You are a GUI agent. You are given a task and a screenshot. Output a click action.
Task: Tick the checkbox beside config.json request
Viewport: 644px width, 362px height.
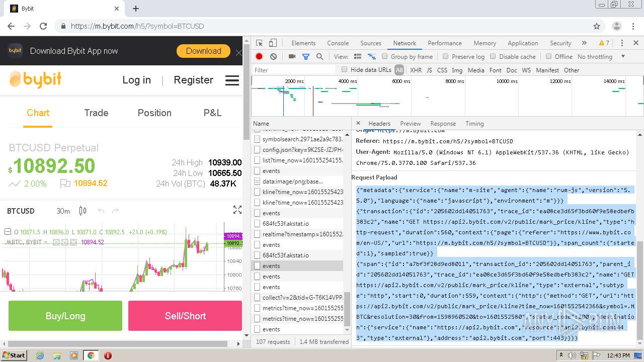tap(258, 150)
